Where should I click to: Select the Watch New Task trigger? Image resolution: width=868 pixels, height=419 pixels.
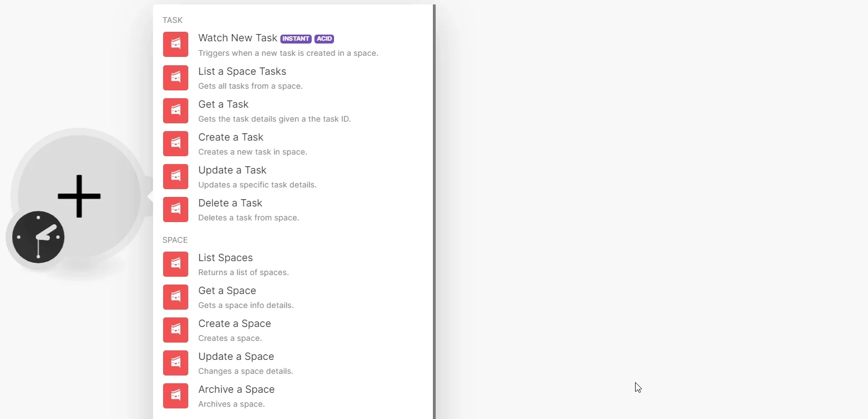pyautogui.click(x=294, y=45)
